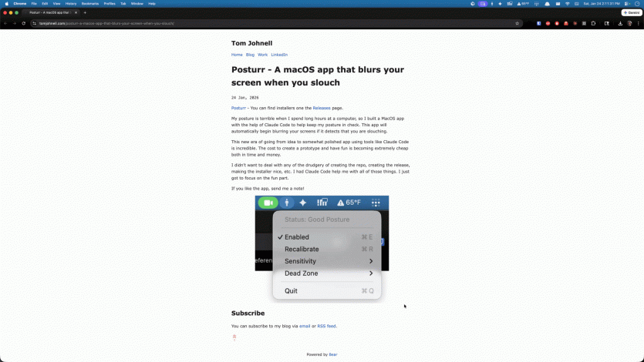
Task: Click the RSS feed subscribe link
Action: [x=326, y=326]
